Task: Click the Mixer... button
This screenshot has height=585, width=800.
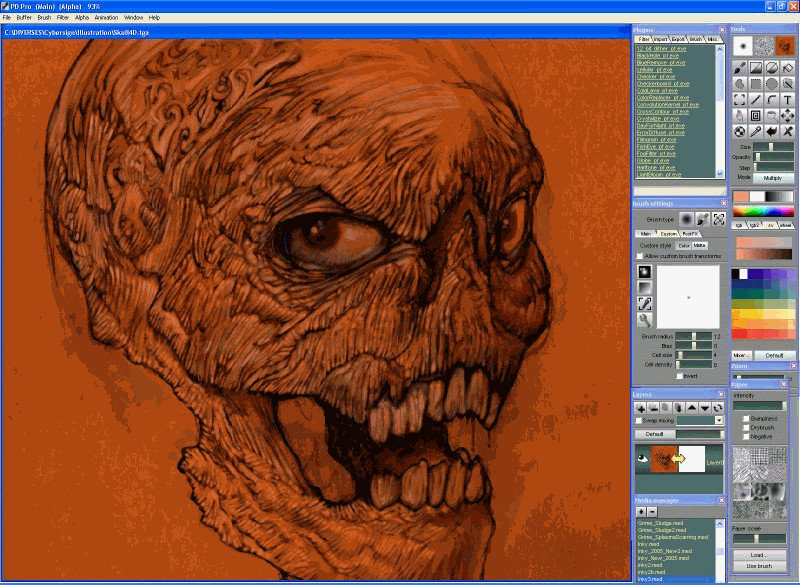Action: pyautogui.click(x=741, y=355)
